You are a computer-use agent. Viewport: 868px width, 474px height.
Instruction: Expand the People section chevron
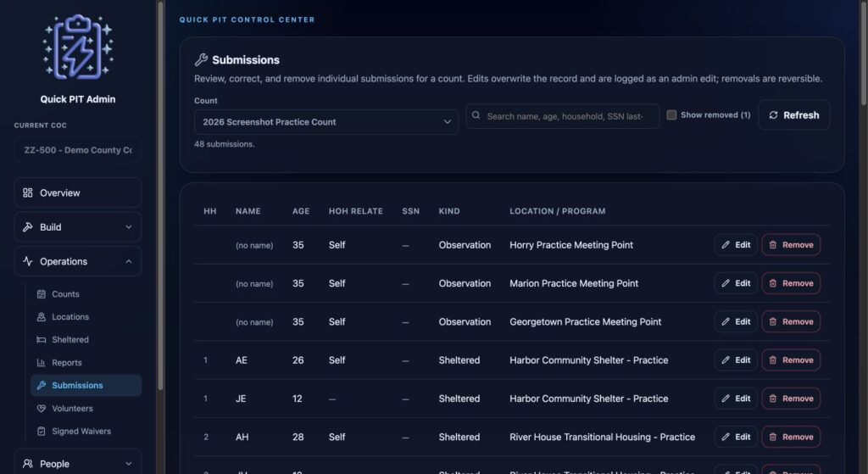129,464
